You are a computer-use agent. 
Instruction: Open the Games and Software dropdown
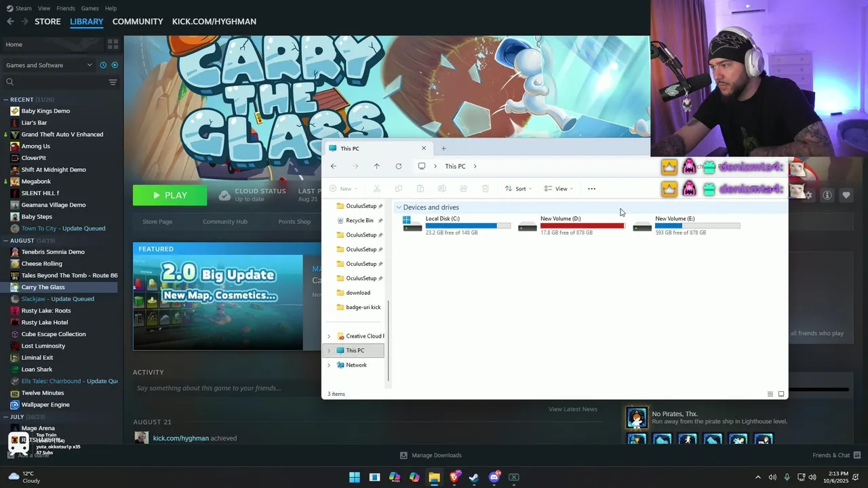pyautogui.click(x=49, y=65)
